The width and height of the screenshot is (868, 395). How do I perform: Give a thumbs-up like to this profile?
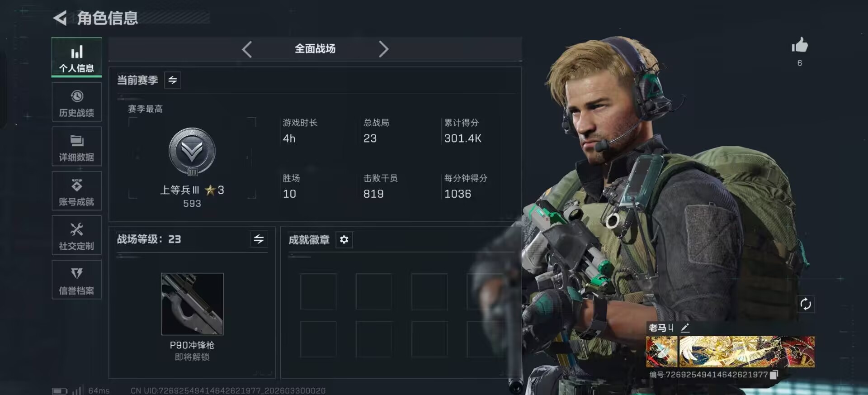[x=799, y=45]
